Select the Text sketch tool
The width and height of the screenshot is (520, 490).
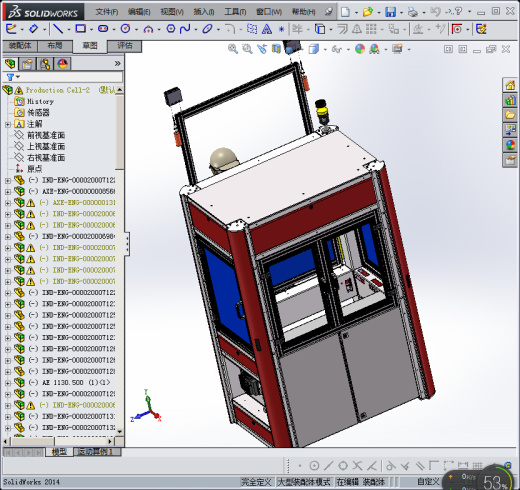click(x=267, y=29)
